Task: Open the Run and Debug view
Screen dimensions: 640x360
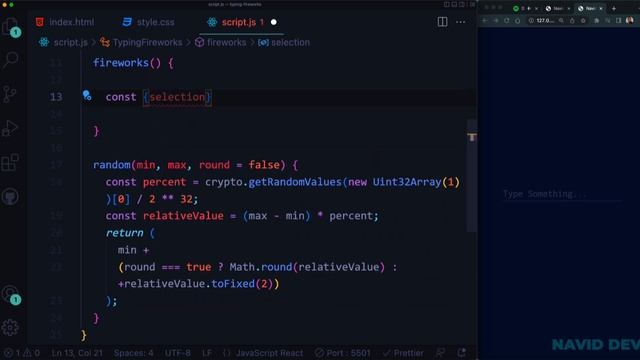Action: tap(10, 129)
